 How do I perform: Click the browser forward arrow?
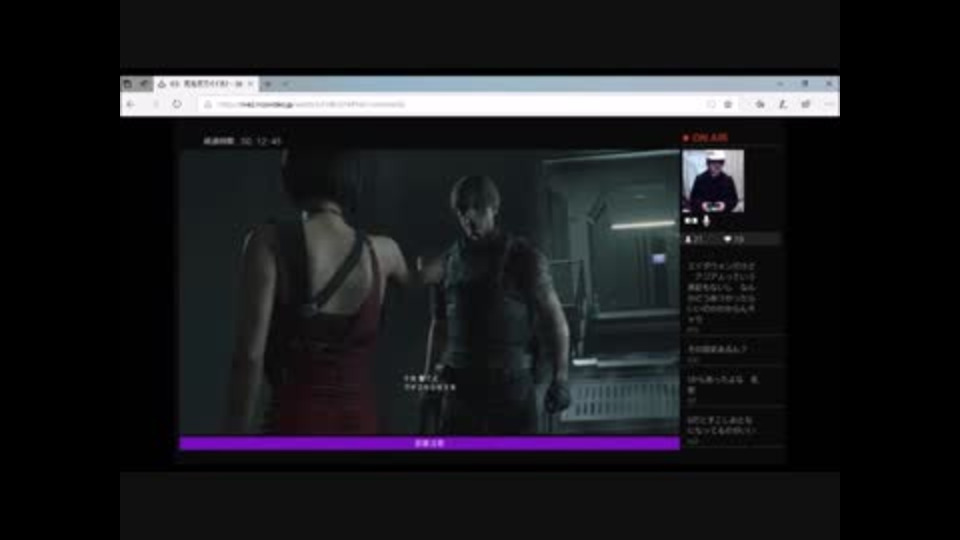click(x=155, y=105)
